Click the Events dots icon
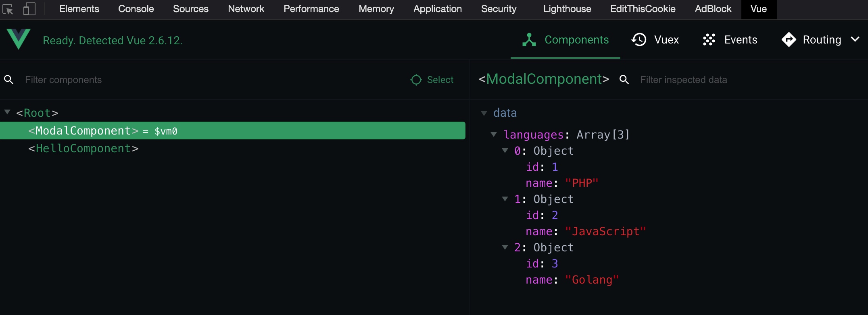 click(709, 39)
